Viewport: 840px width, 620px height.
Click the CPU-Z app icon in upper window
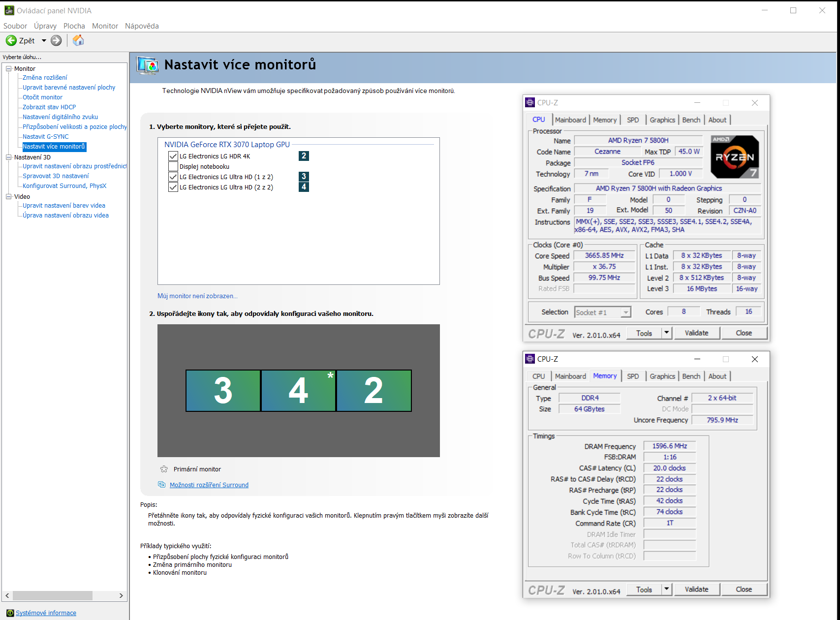click(x=530, y=102)
